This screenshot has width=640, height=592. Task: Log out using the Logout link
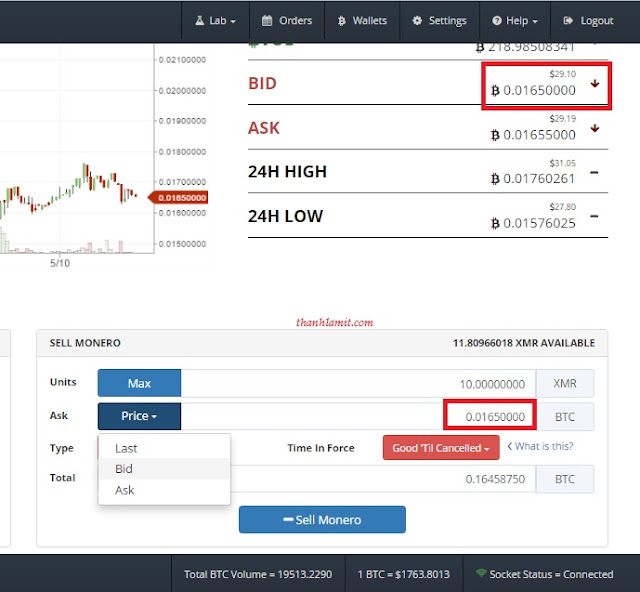click(588, 21)
